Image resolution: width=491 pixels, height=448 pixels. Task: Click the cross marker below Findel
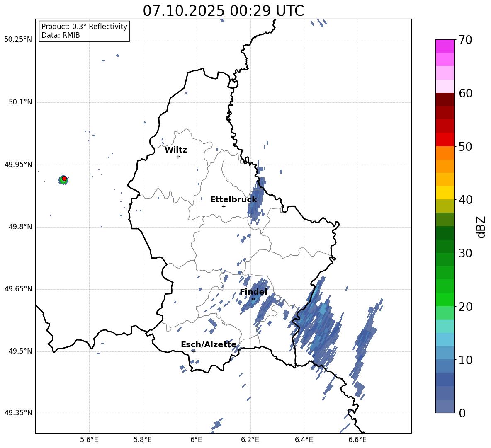(253, 299)
